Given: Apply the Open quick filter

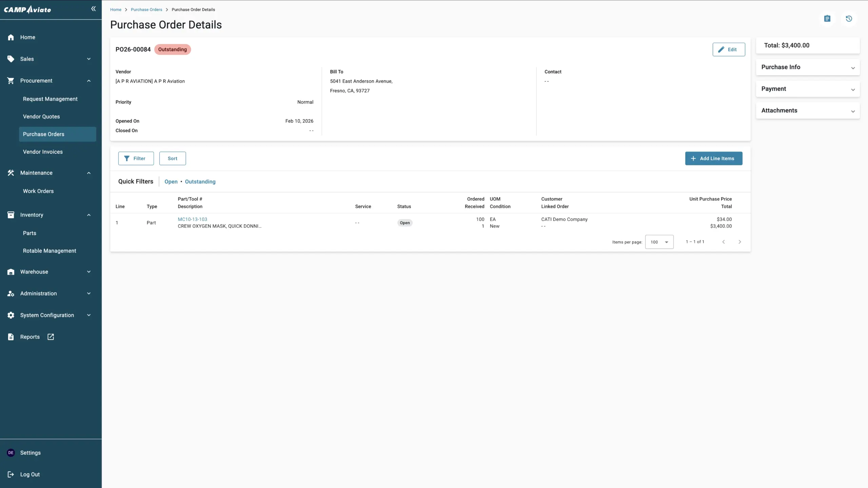Looking at the screenshot, I should tap(171, 182).
